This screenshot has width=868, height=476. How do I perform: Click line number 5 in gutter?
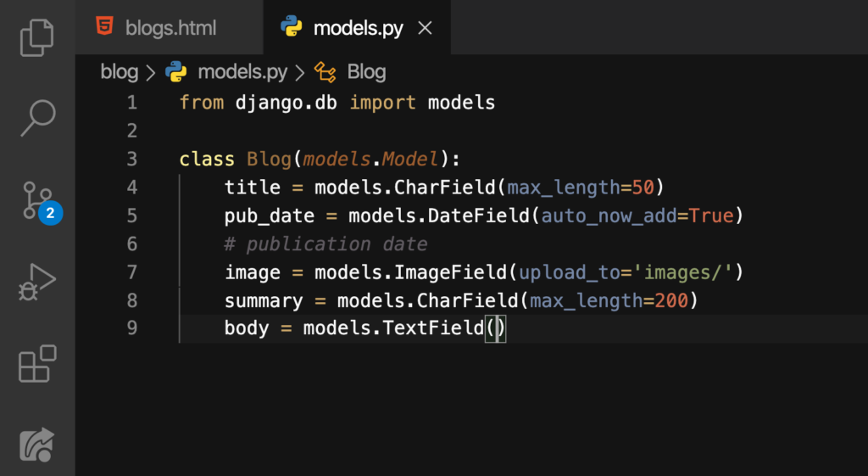coord(131,216)
